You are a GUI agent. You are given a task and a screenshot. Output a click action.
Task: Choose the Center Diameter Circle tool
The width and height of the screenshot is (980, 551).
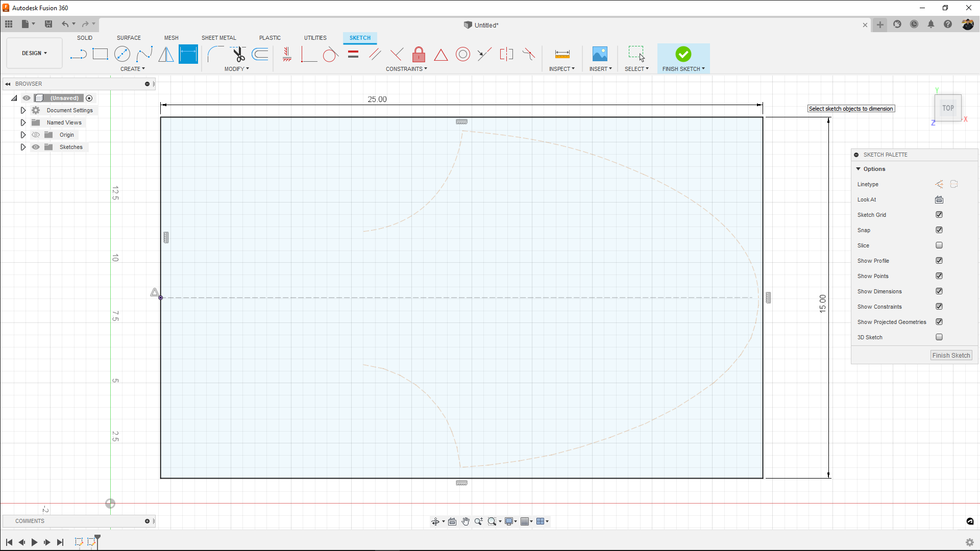click(122, 54)
